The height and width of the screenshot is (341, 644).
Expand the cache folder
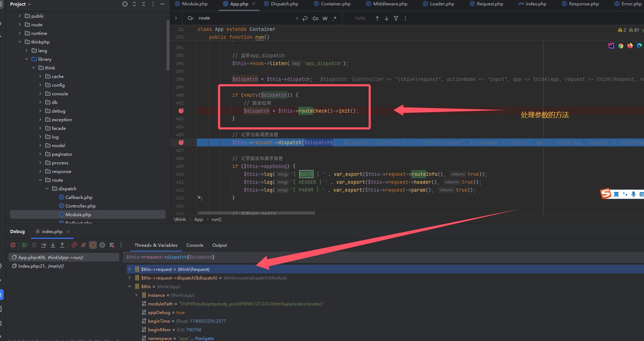40,76
